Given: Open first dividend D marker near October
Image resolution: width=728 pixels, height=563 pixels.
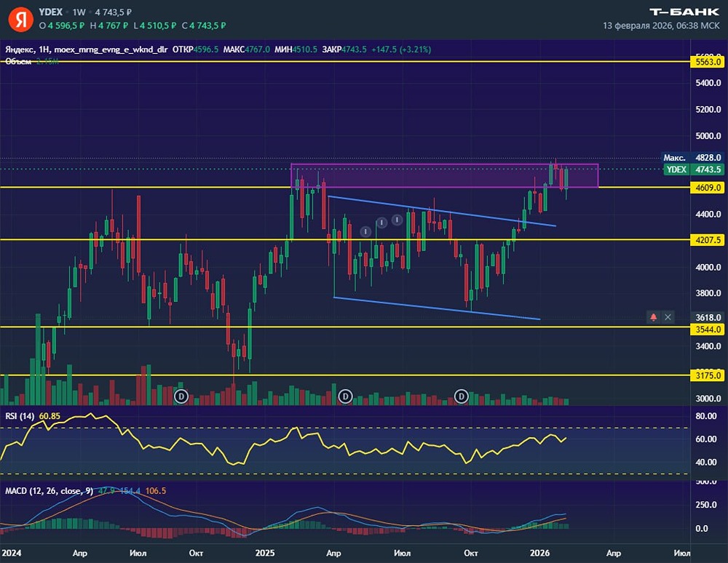Looking at the screenshot, I should pyautogui.click(x=181, y=396).
